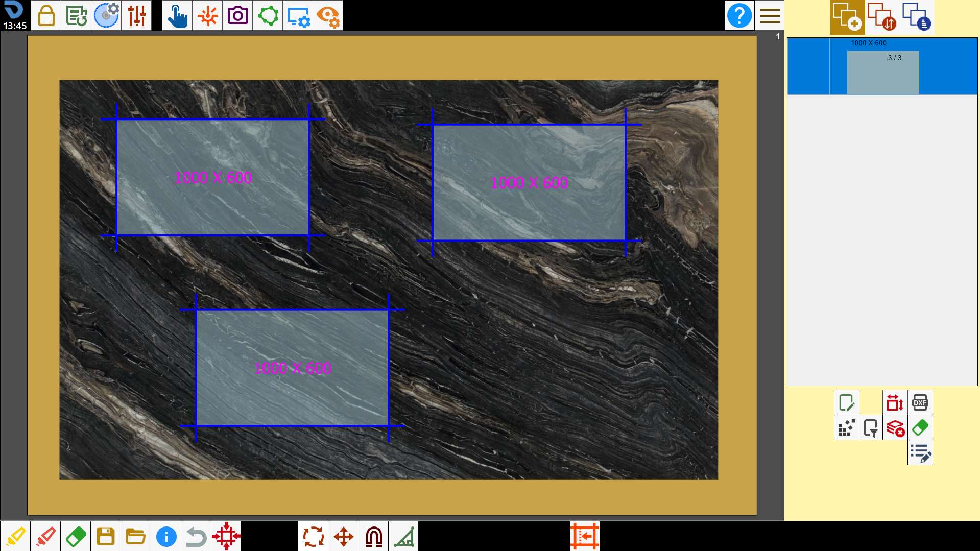Open the orange eye view settings icon

(x=328, y=15)
